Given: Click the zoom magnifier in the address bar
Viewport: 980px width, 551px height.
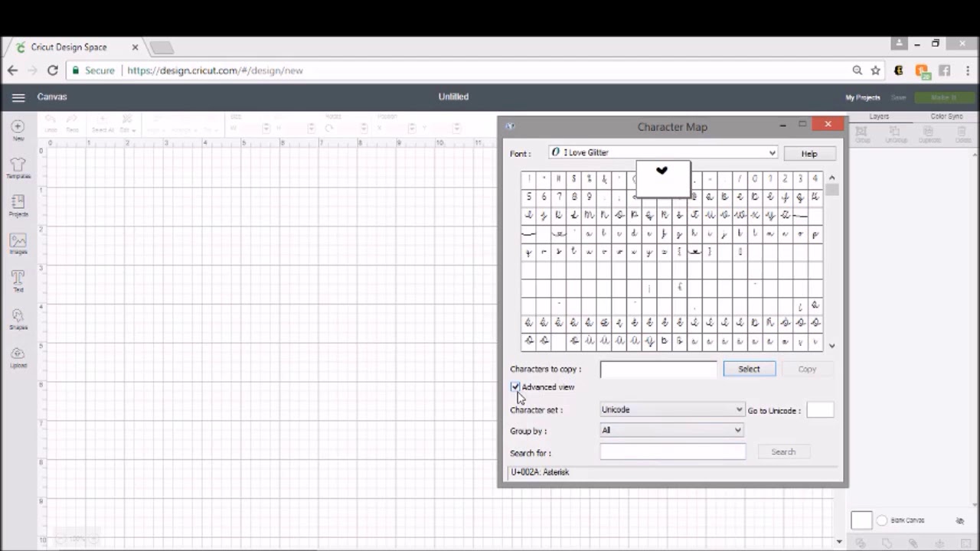Looking at the screenshot, I should [x=857, y=70].
